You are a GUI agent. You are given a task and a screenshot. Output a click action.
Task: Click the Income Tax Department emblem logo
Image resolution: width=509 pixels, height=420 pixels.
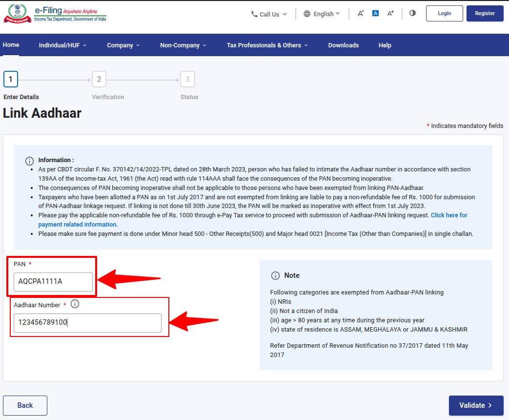point(18,13)
